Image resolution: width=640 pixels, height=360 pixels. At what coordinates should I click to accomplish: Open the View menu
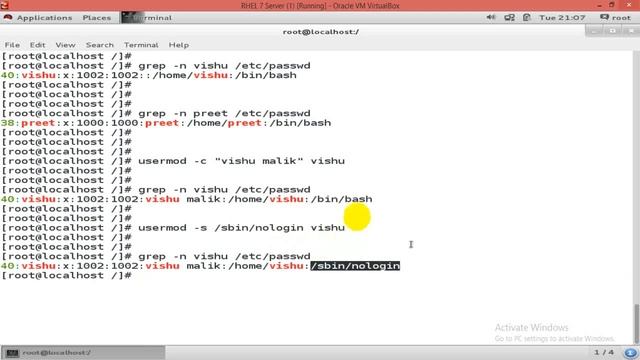[65, 45]
